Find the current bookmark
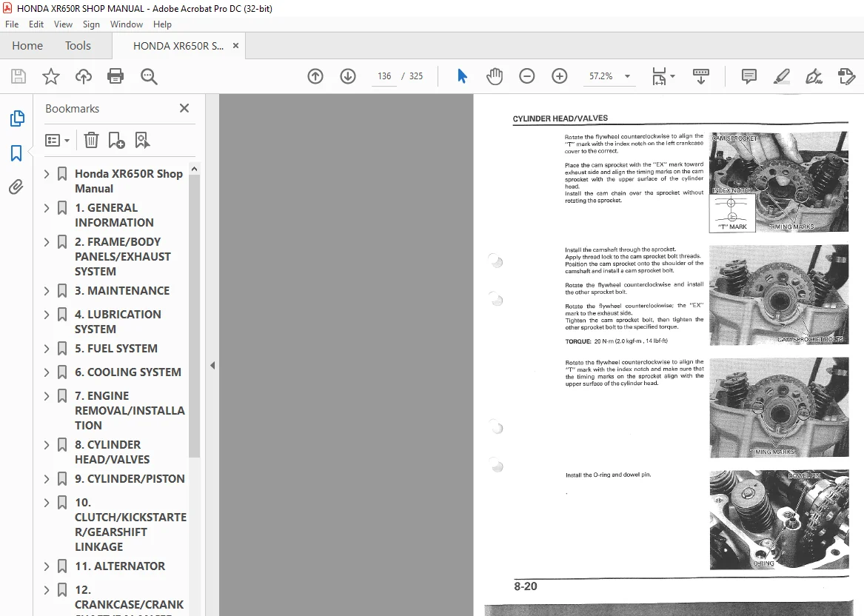 pos(142,140)
